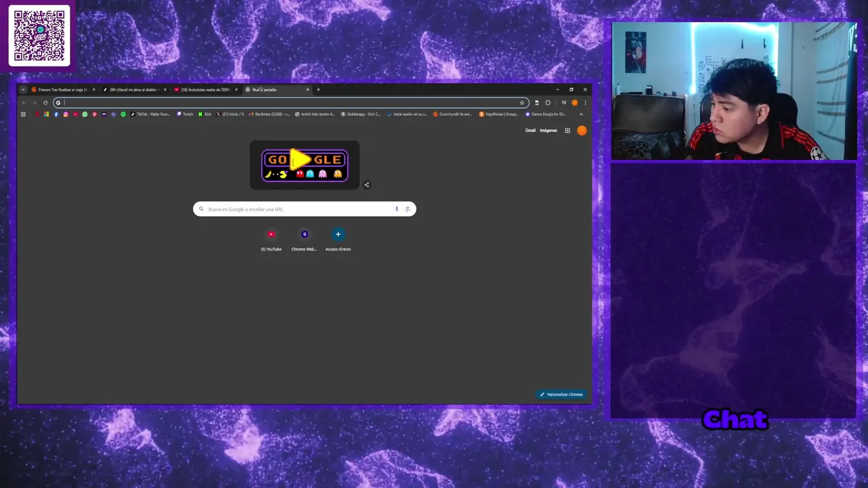
Task: Open the Kicklet.app bookmark
Action: 361,114
